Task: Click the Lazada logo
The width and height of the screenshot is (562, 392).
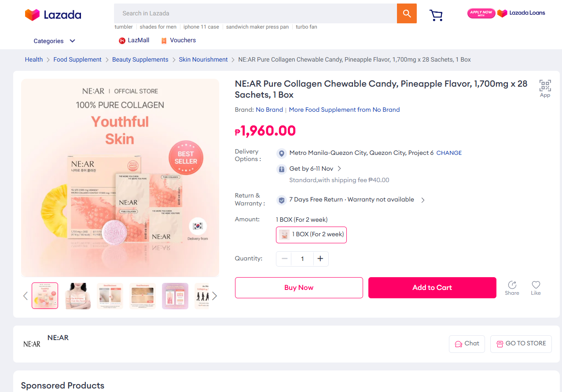Action: [x=53, y=15]
